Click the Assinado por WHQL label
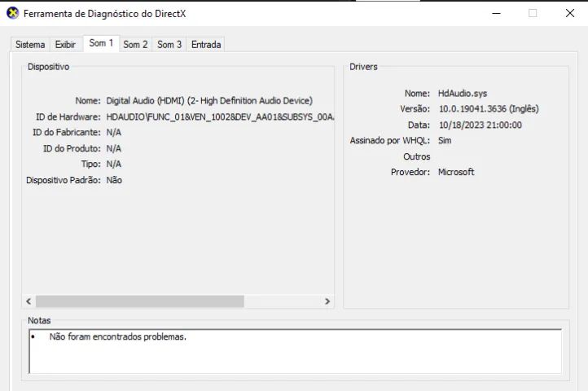The width and height of the screenshot is (588, 391). click(x=390, y=140)
